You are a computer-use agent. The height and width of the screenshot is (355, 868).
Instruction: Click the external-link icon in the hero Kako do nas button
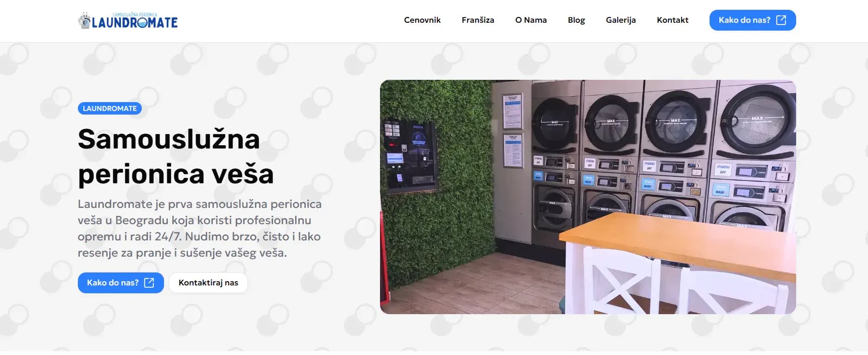(149, 283)
